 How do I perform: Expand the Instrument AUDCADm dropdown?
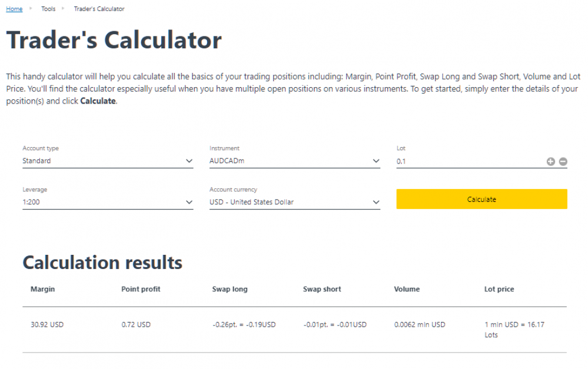295,161
